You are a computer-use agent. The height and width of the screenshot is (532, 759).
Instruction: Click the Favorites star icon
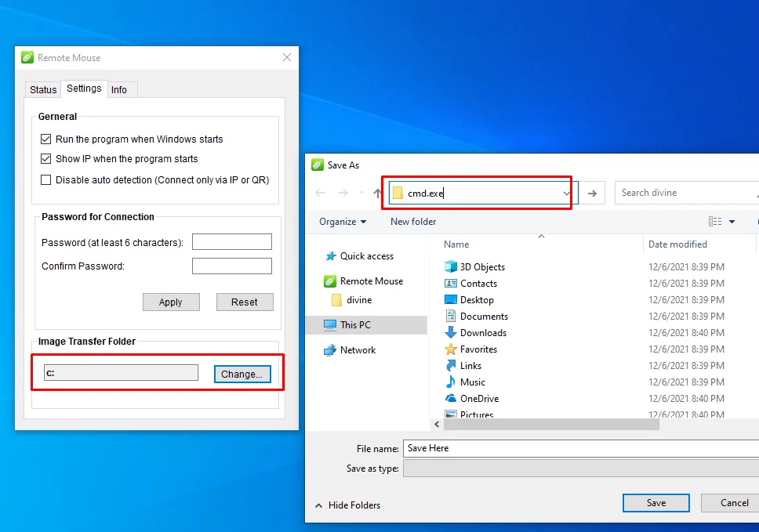[451, 349]
